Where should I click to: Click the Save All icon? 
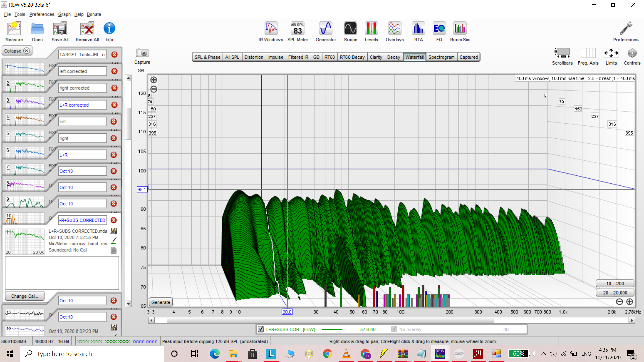[x=60, y=32]
